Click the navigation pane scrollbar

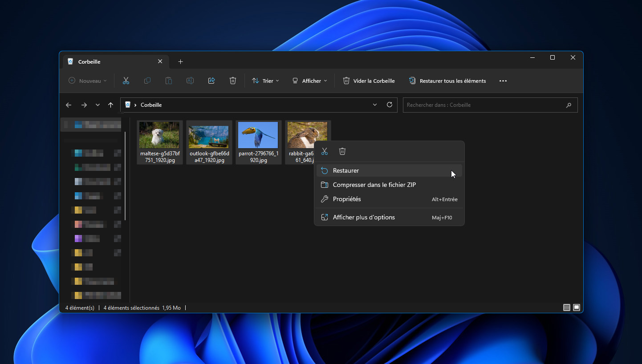coord(126,176)
